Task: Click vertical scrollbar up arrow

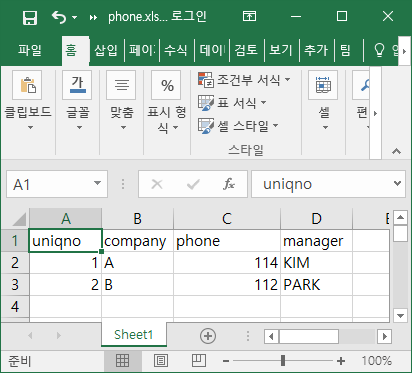Action: tap(400, 218)
